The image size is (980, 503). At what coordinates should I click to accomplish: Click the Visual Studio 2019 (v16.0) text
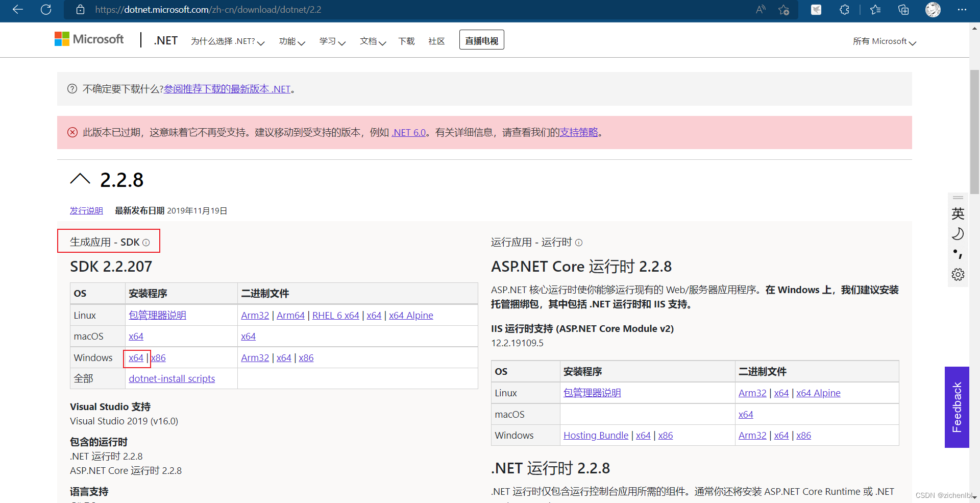[x=124, y=421]
